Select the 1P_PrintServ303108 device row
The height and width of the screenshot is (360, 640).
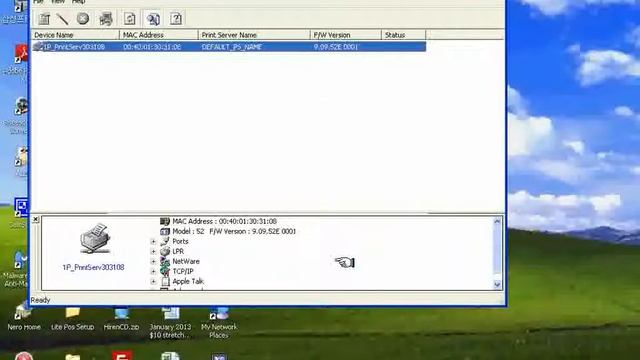pos(229,47)
